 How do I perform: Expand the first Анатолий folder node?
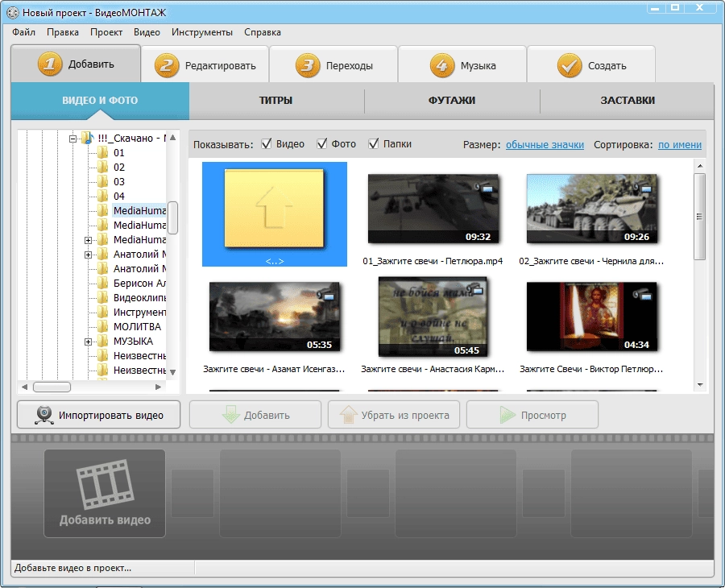pos(88,255)
